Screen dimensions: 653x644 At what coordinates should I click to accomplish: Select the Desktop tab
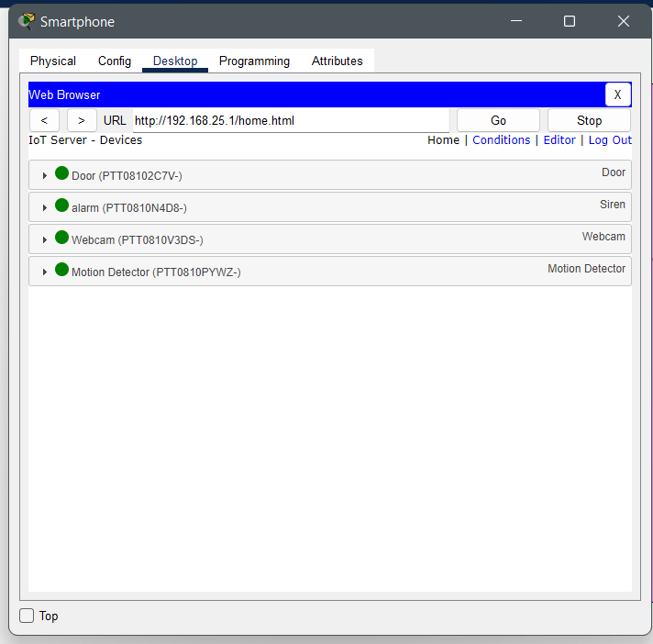click(x=175, y=61)
